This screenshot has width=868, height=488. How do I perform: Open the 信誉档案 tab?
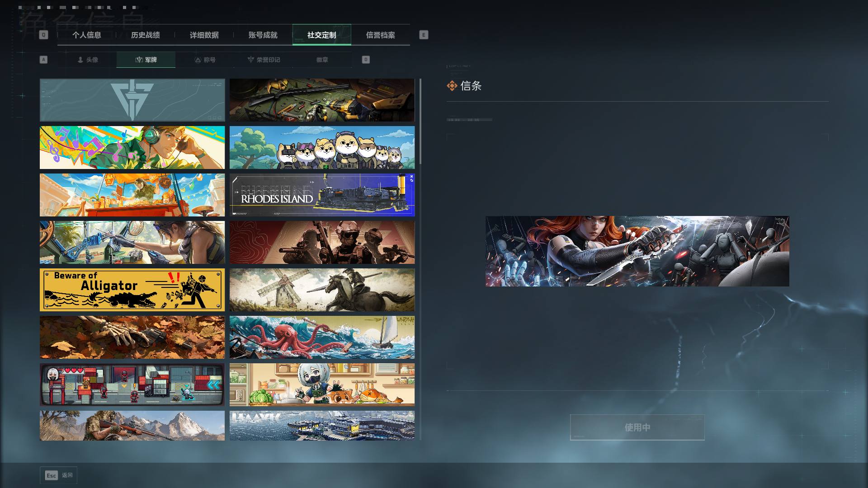[380, 35]
